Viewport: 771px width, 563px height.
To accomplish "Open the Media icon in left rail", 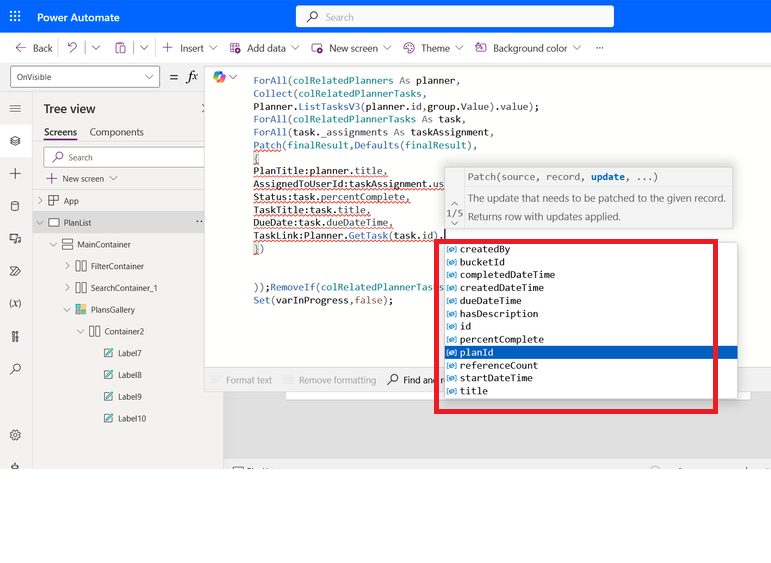I will point(15,238).
